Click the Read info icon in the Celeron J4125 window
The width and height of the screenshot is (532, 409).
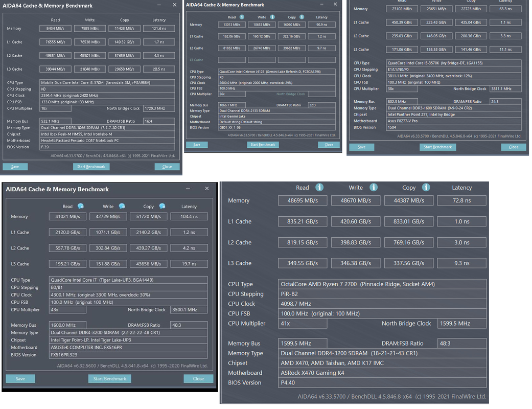click(x=242, y=17)
